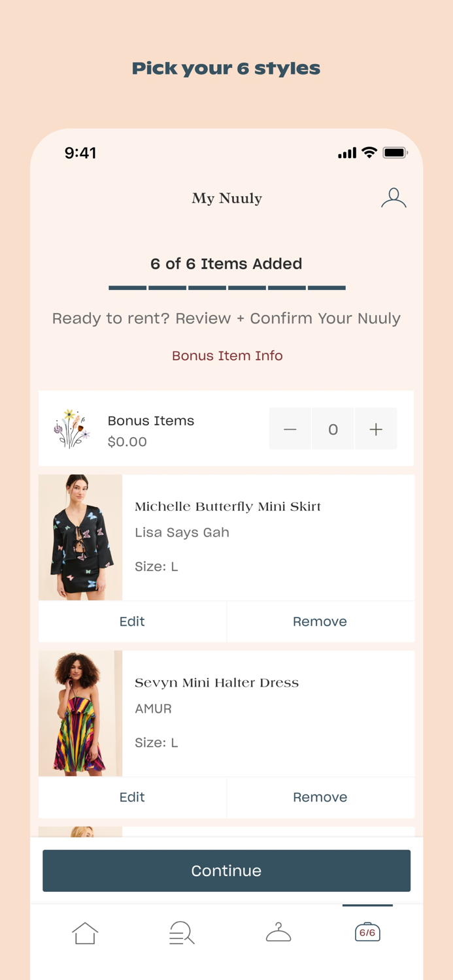
Task: Tap the items added progress bar
Action: (x=227, y=287)
